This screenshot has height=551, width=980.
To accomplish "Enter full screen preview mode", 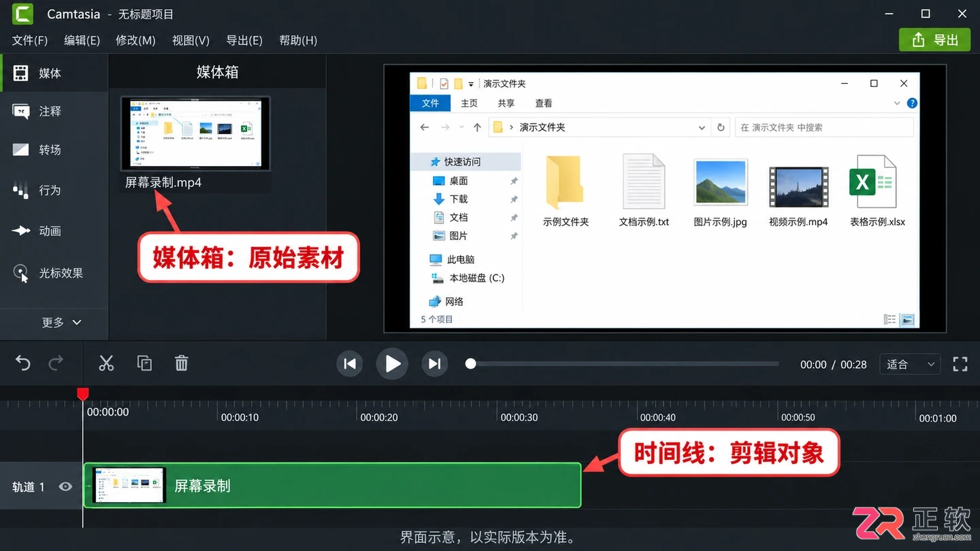I will click(x=960, y=364).
